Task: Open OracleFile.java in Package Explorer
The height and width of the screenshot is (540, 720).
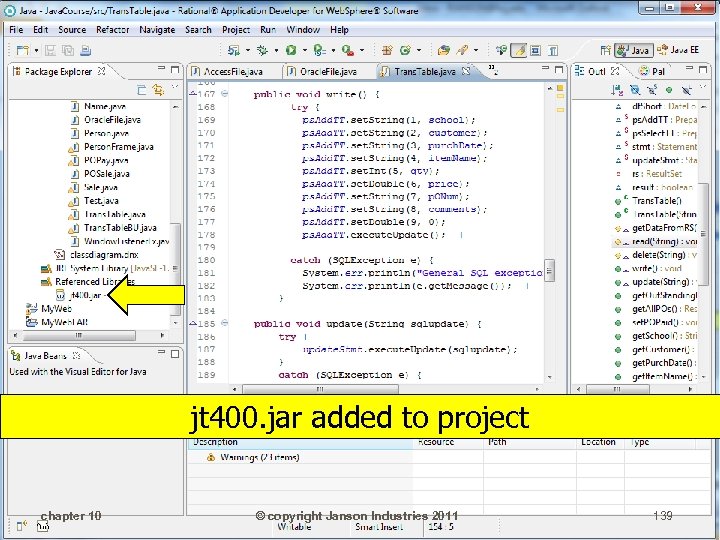Action: pos(106,119)
